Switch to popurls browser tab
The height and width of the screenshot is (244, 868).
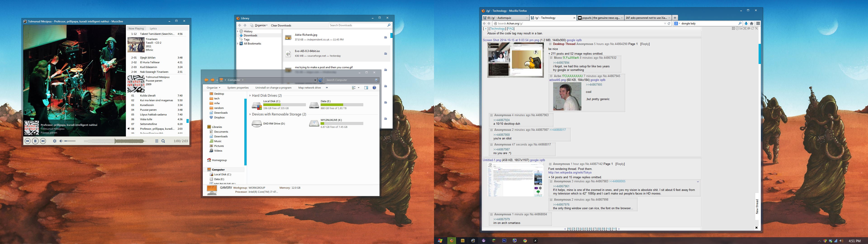pyautogui.click(x=600, y=18)
